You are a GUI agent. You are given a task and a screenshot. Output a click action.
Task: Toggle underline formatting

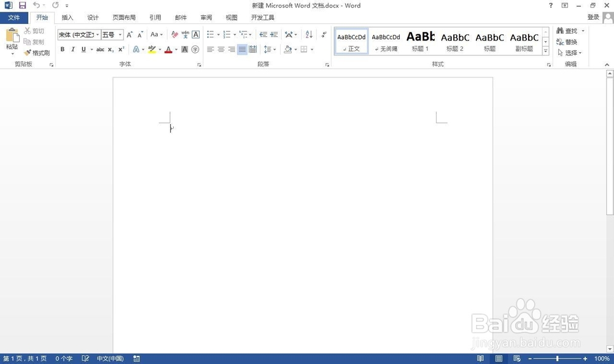point(84,49)
